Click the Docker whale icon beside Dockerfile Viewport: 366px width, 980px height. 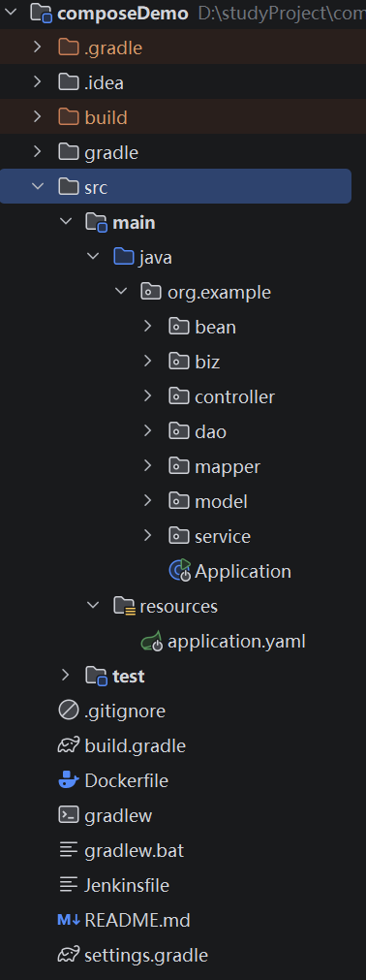click(x=69, y=780)
